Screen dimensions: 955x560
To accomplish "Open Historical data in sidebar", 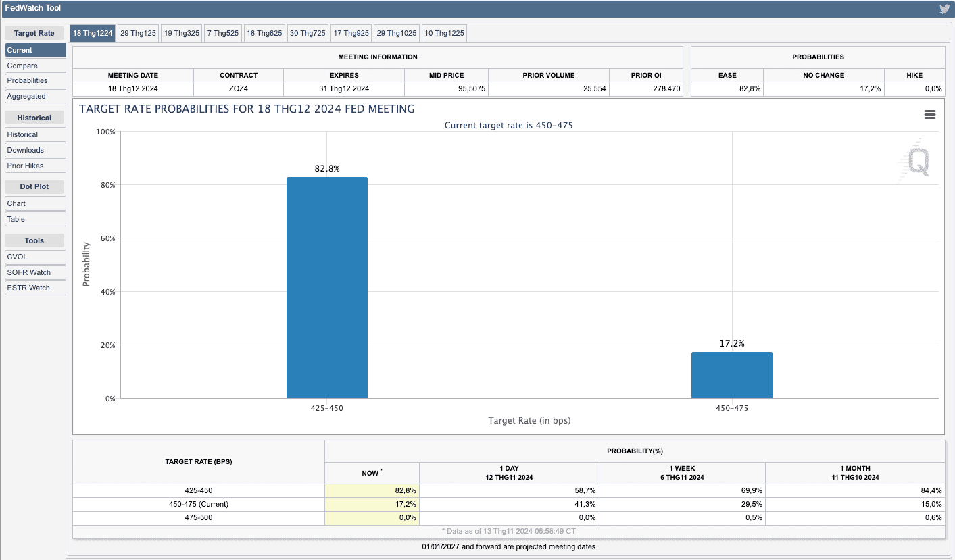I will point(35,134).
